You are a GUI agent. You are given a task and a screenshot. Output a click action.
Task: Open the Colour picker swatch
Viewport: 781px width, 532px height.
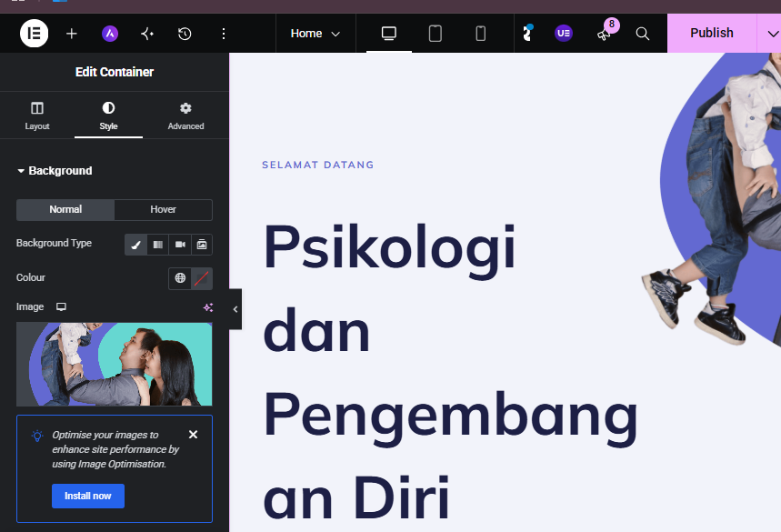(202, 278)
